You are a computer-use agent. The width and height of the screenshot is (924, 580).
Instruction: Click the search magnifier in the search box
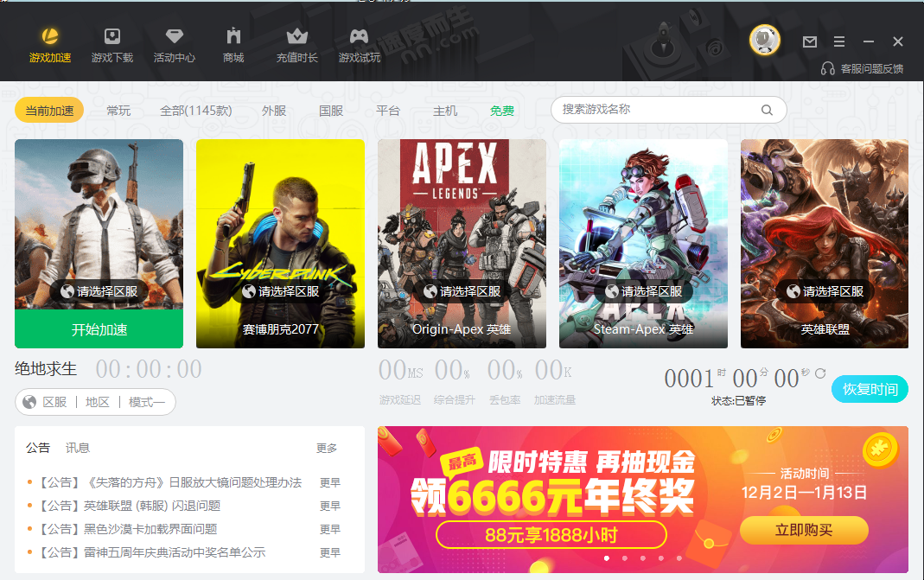[767, 110]
